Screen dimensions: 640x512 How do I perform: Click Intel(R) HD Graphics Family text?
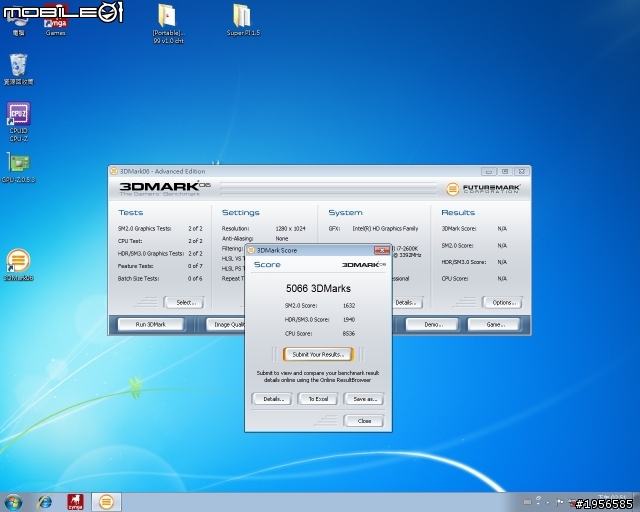click(385, 229)
